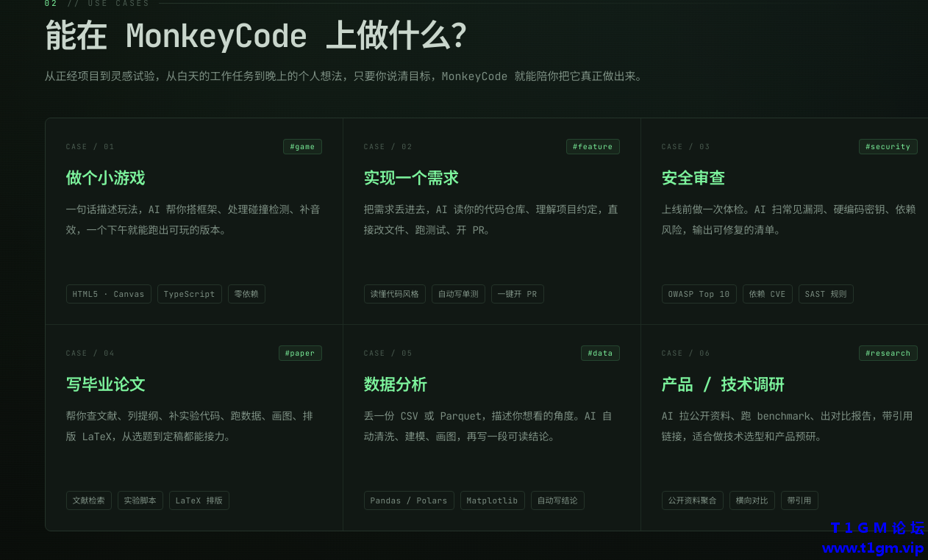Select the 自动写单测 chip
The height and width of the screenshot is (560, 928).
coord(458,294)
